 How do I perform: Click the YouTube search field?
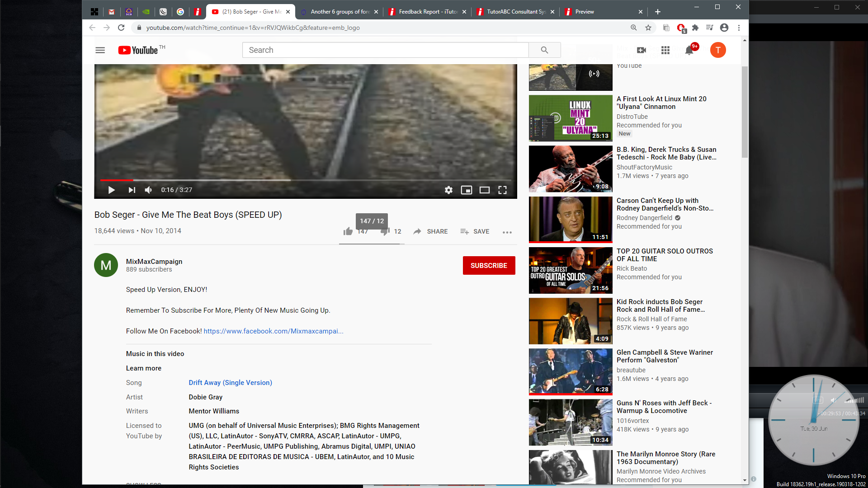(x=385, y=50)
